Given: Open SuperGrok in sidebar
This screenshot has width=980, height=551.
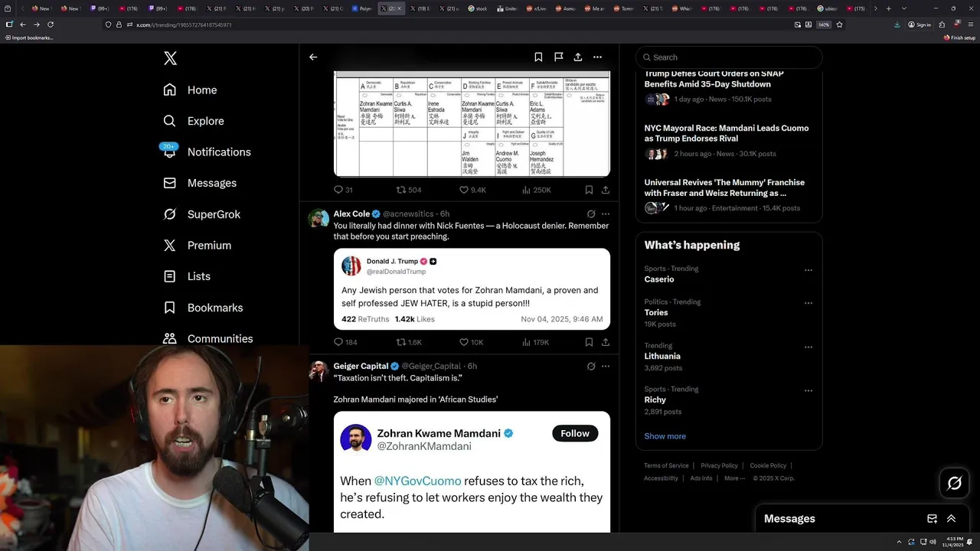Looking at the screenshot, I should coord(202,214).
